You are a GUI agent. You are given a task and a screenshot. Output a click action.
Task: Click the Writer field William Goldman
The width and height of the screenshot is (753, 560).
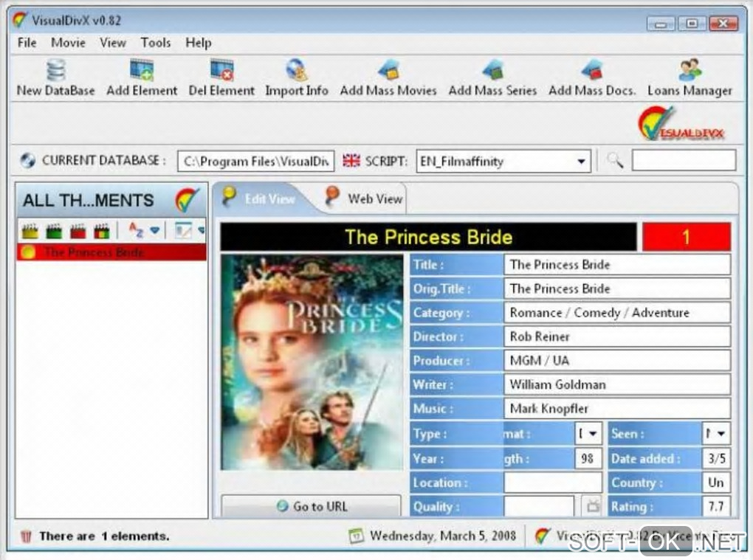[x=617, y=384]
